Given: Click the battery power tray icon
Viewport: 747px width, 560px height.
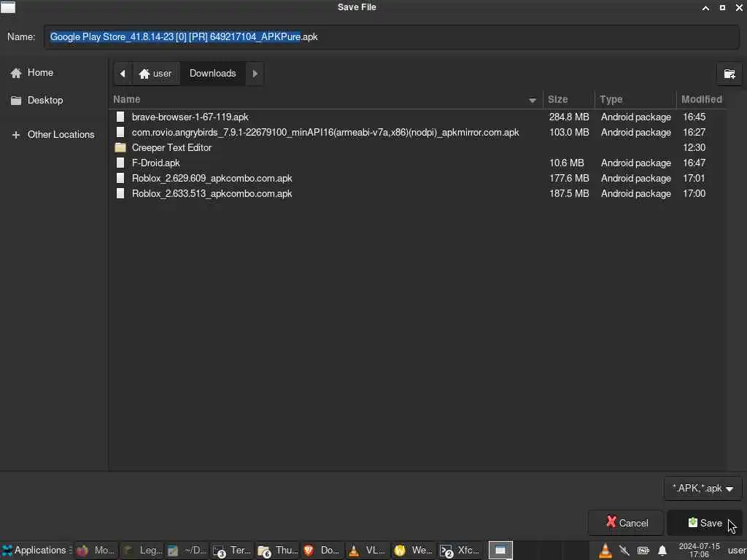Looking at the screenshot, I should point(643,551).
